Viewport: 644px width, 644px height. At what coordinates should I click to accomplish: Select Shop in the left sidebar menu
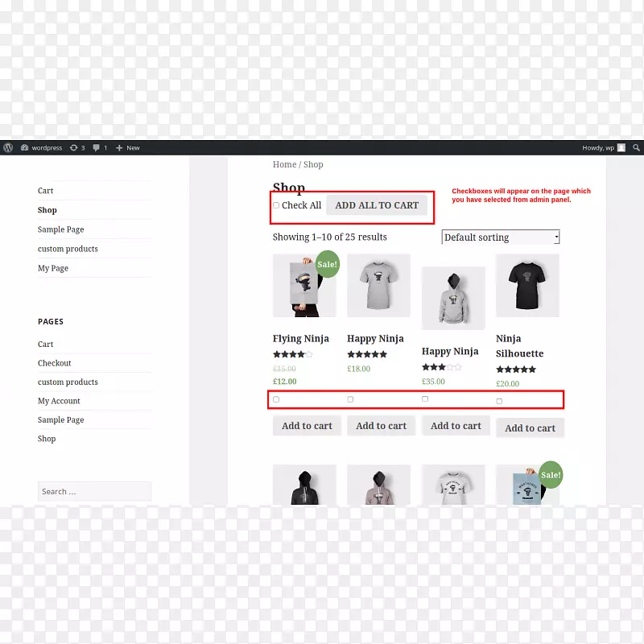[47, 209]
